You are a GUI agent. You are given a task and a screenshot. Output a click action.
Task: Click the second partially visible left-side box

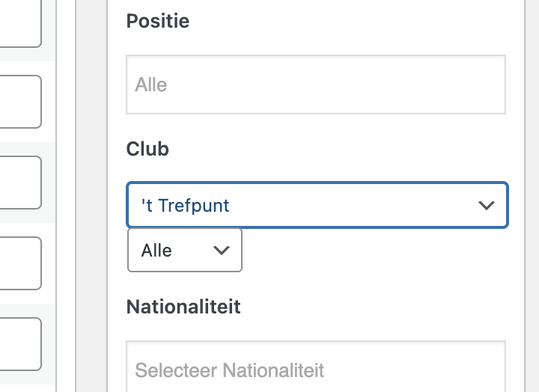(19, 102)
